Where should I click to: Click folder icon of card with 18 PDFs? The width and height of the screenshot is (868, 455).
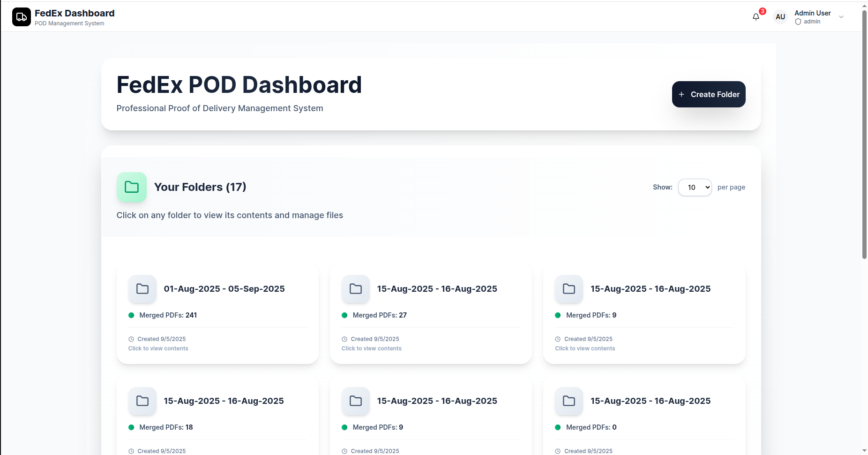[x=142, y=401]
